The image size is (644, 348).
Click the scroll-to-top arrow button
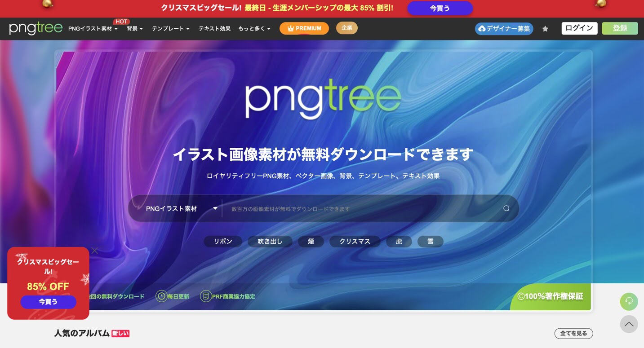(x=629, y=324)
